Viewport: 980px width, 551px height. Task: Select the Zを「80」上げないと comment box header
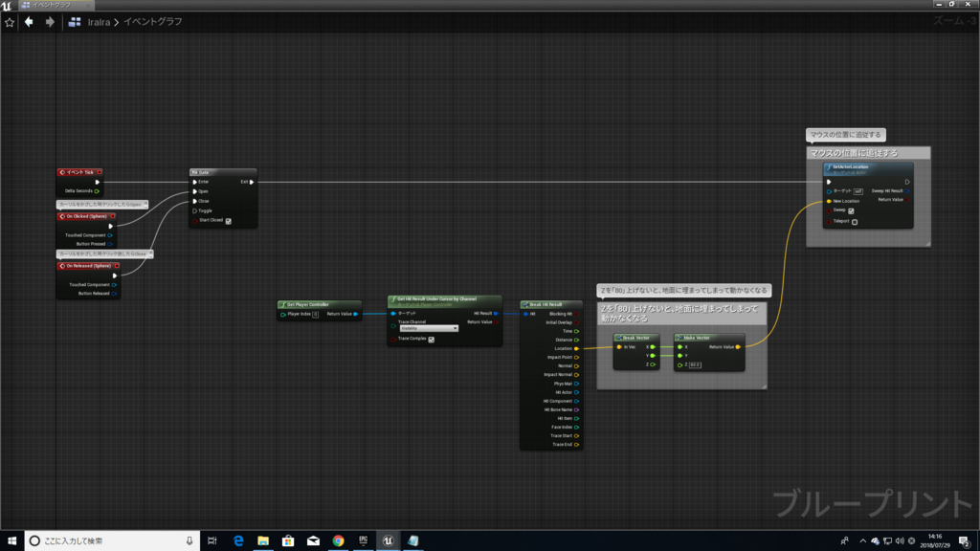(x=681, y=314)
